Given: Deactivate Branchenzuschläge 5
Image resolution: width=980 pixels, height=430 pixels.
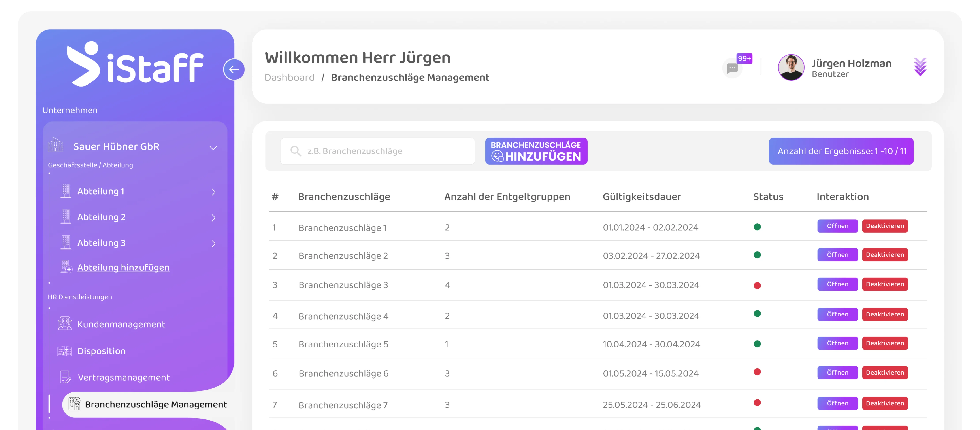Looking at the screenshot, I should (884, 343).
